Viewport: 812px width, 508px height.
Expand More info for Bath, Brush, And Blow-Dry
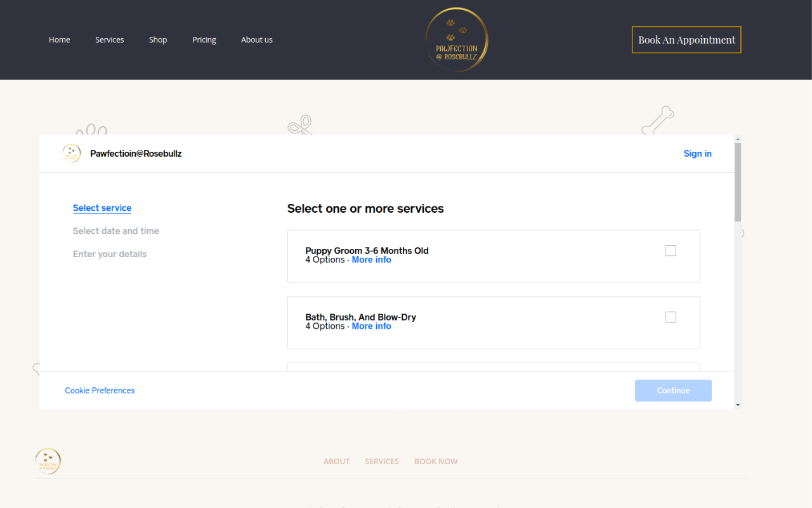pyautogui.click(x=371, y=326)
